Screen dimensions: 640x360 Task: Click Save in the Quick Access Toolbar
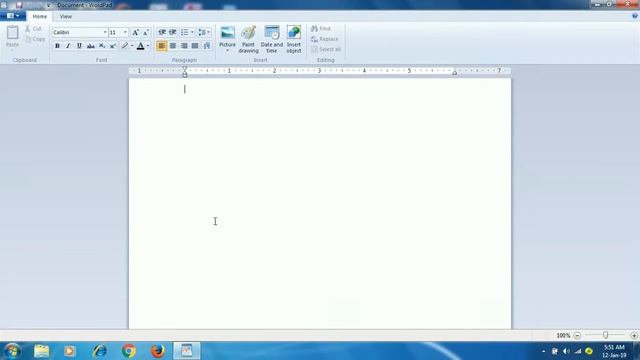(19, 5)
